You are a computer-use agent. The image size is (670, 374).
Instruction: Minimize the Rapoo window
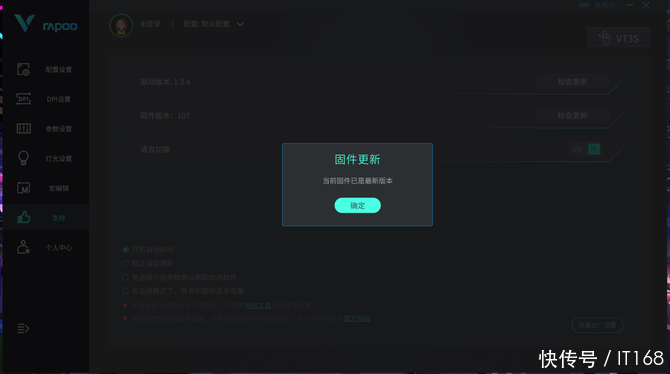point(630,5)
